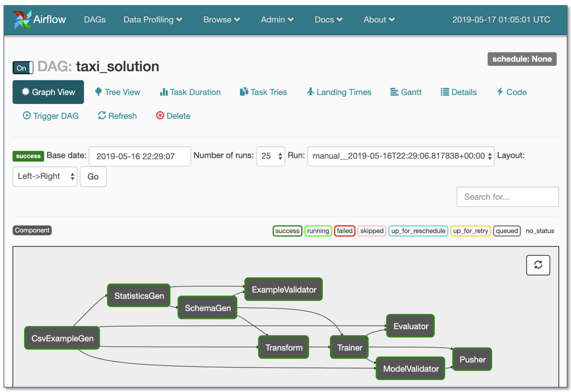Viewport: 571px width, 392px height.
Task: Expand the Data Profiling menu
Action: 153,20
